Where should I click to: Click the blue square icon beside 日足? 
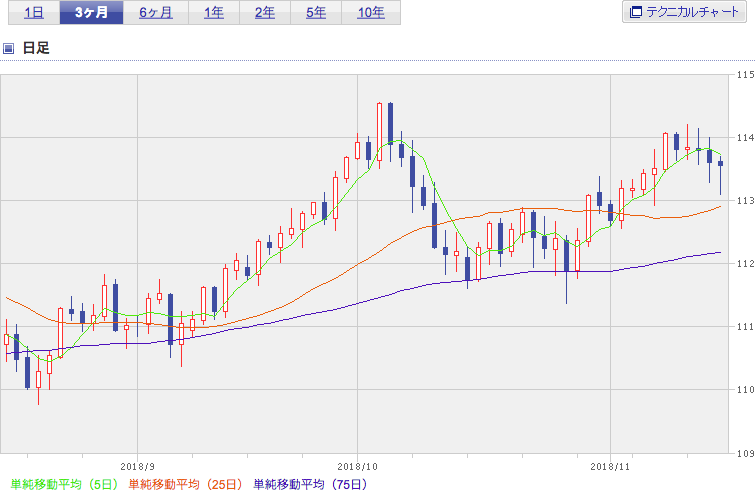(x=8, y=48)
